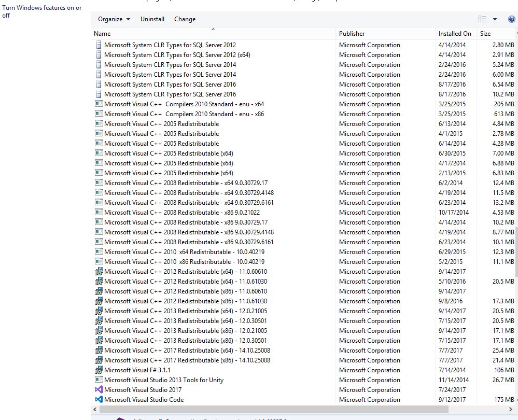Click icon of Visual C++ 2008 x86 9.0.30729.6161
518x420 pixels.
click(99, 242)
